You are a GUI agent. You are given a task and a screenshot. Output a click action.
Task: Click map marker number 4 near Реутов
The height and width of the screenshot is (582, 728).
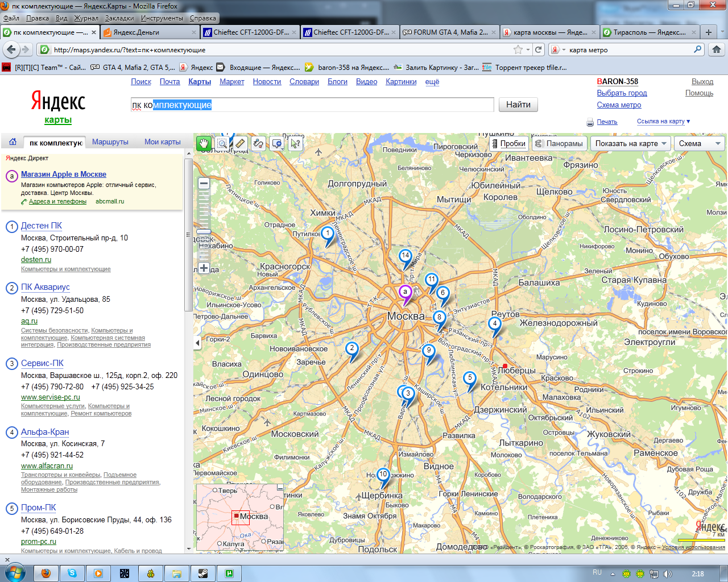(x=495, y=324)
